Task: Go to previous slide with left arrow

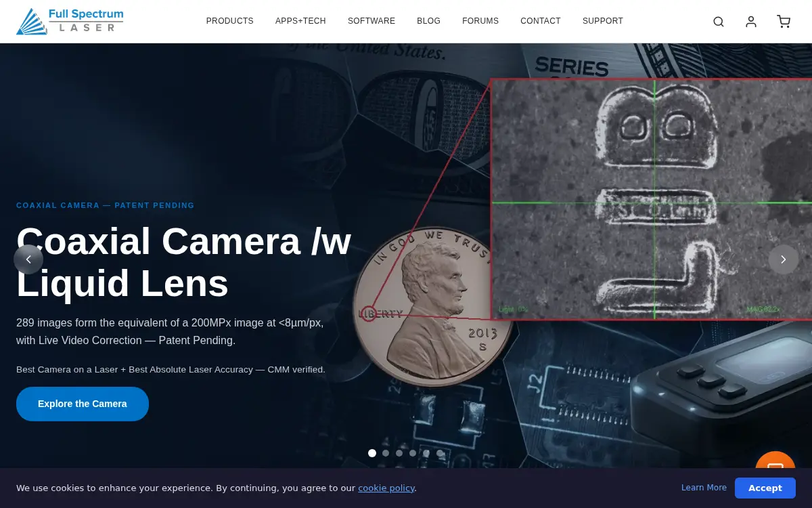Action: pyautogui.click(x=28, y=259)
